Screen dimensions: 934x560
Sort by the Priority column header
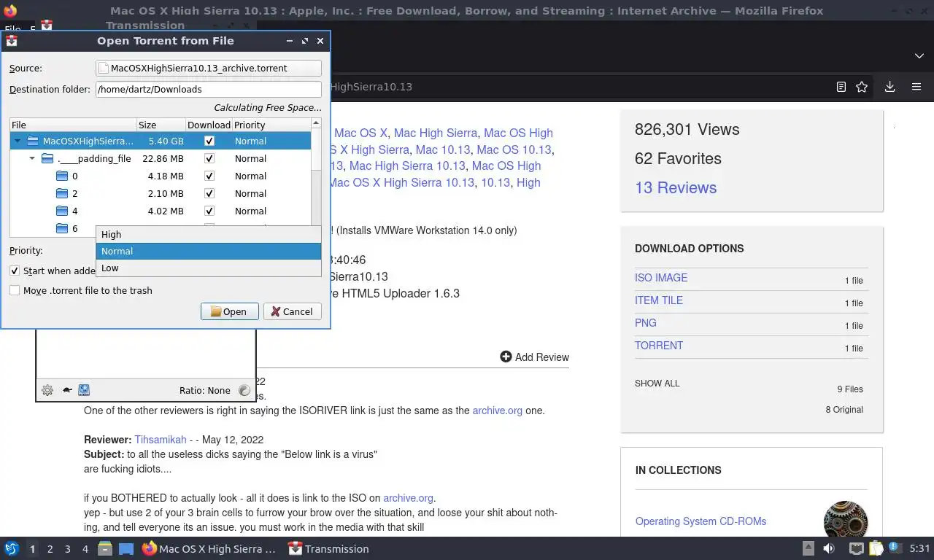[271, 125]
